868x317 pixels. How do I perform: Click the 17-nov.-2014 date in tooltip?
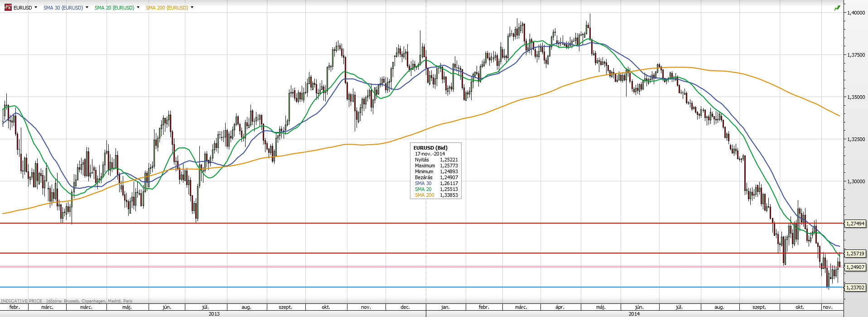(x=430, y=154)
